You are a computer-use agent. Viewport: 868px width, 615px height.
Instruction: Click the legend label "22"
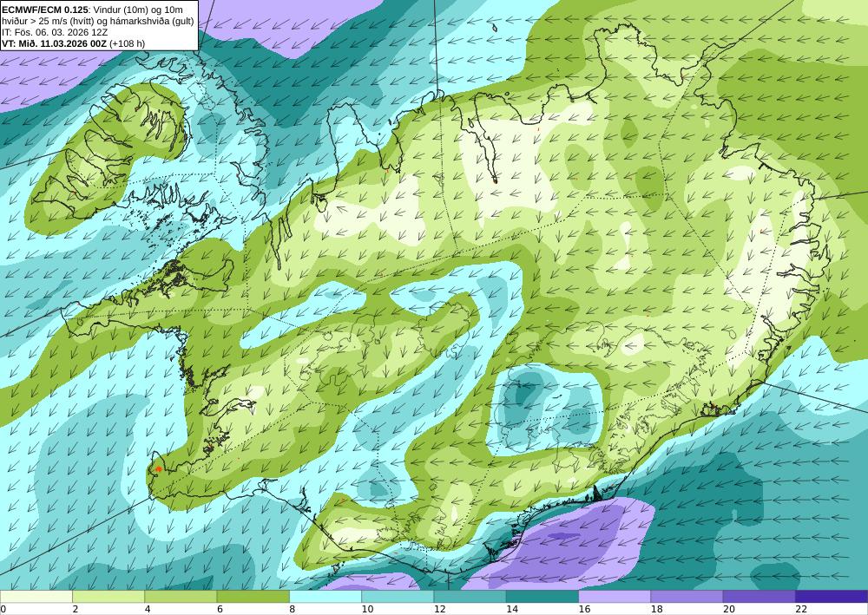click(801, 609)
